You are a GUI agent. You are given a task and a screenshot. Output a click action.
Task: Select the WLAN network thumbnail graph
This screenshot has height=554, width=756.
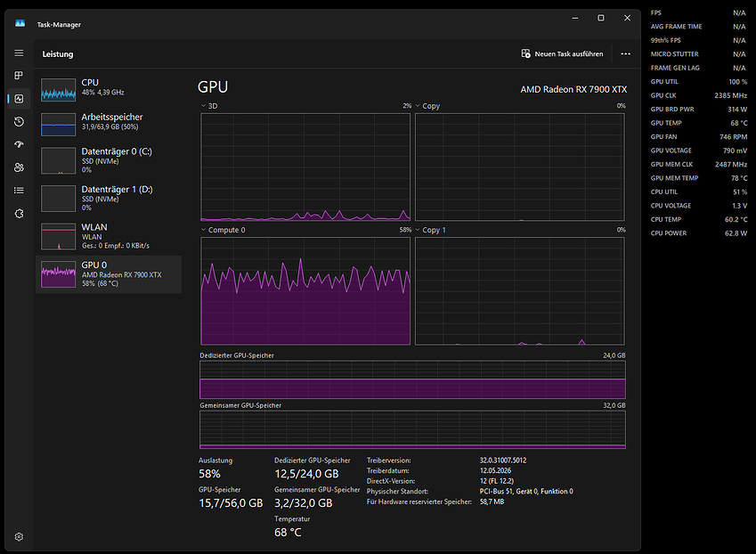tap(59, 236)
